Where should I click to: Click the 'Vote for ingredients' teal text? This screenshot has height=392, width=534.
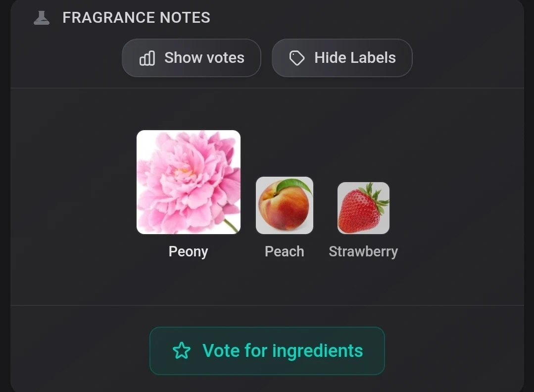click(283, 351)
